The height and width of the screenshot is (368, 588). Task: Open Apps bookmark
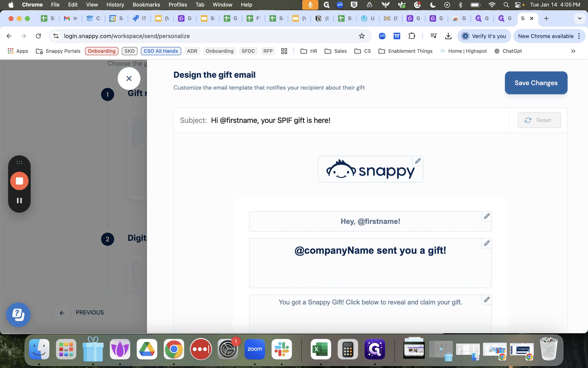tap(18, 51)
